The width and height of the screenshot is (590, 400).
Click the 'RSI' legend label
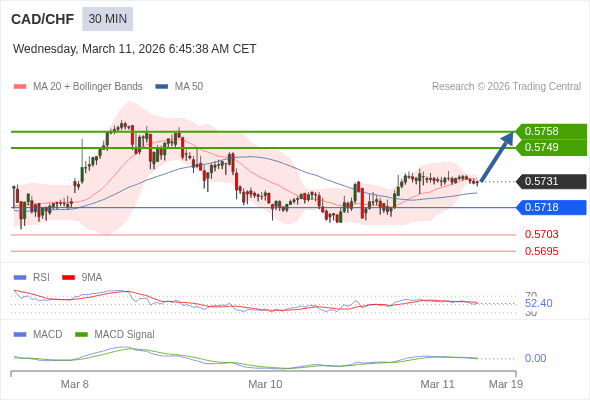[x=41, y=278]
